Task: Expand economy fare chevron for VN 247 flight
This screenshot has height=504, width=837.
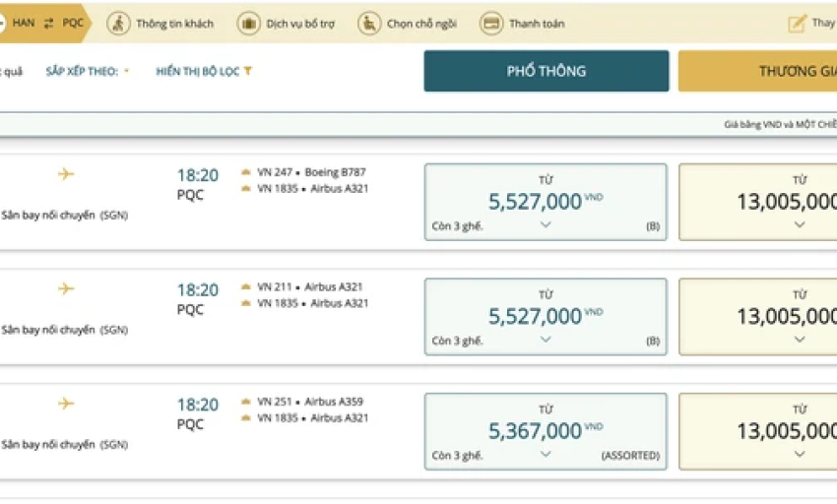Action: [545, 224]
